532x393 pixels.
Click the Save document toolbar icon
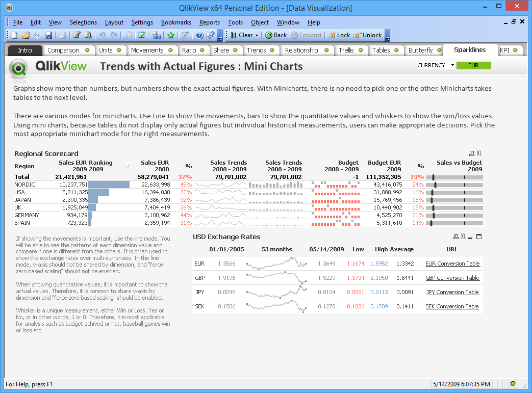[x=48, y=35]
